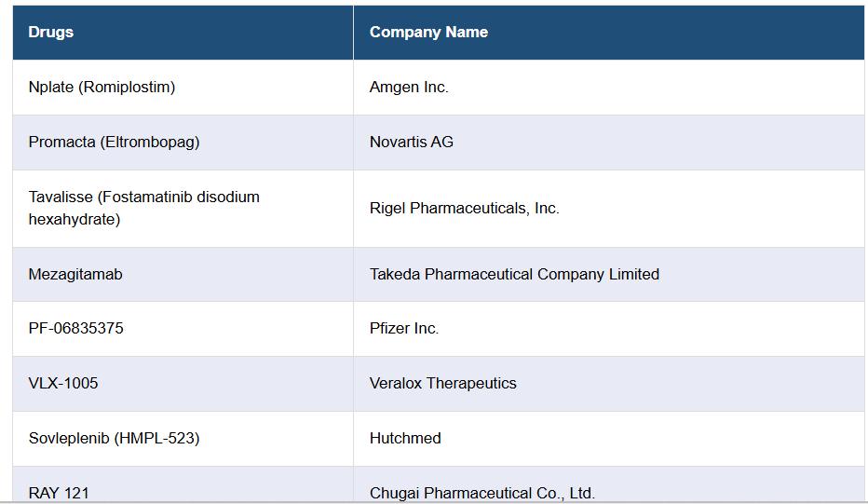
Task: Select the RAY 121 drug entry
Action: click(59, 493)
